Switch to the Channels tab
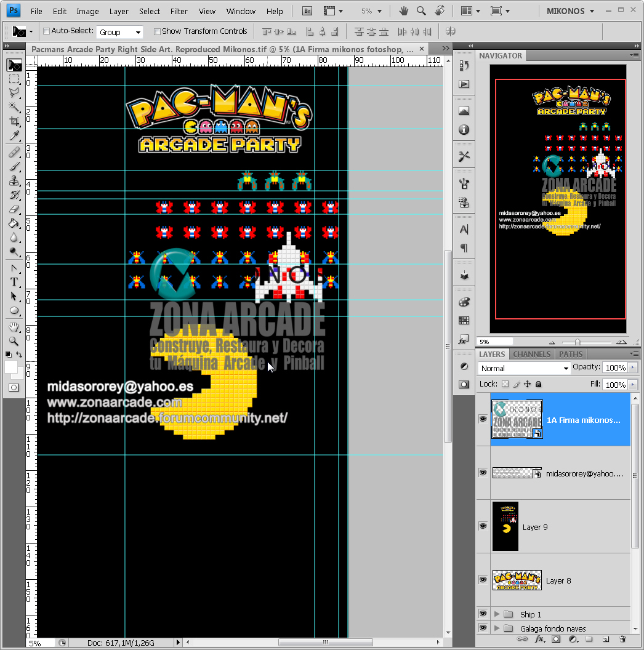 (x=531, y=354)
